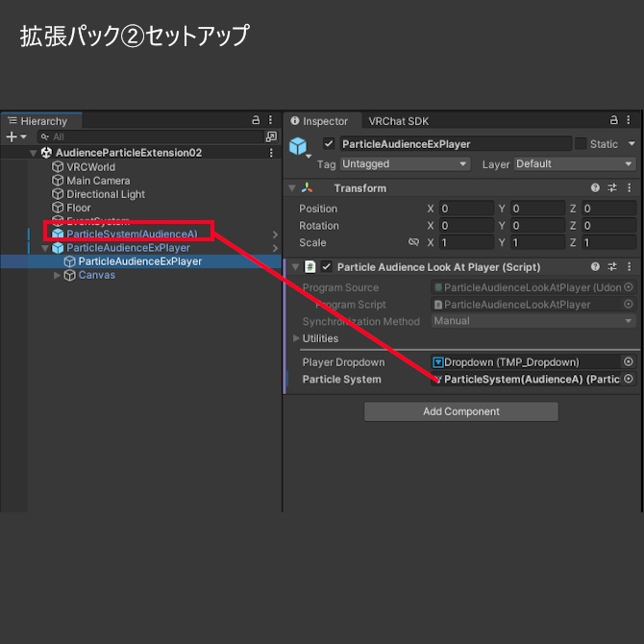
Task: Select the Floor object
Action: click(79, 208)
